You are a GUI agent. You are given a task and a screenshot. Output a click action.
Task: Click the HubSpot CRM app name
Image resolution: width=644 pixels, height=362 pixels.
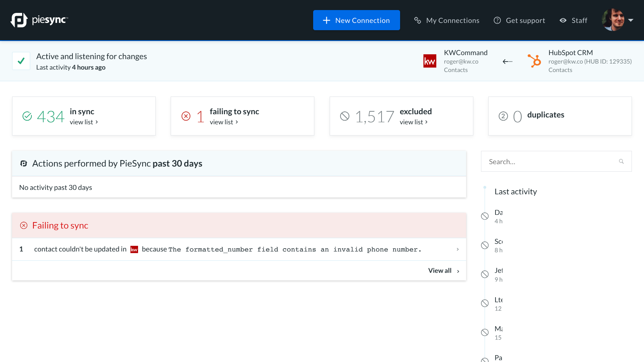pyautogui.click(x=570, y=53)
